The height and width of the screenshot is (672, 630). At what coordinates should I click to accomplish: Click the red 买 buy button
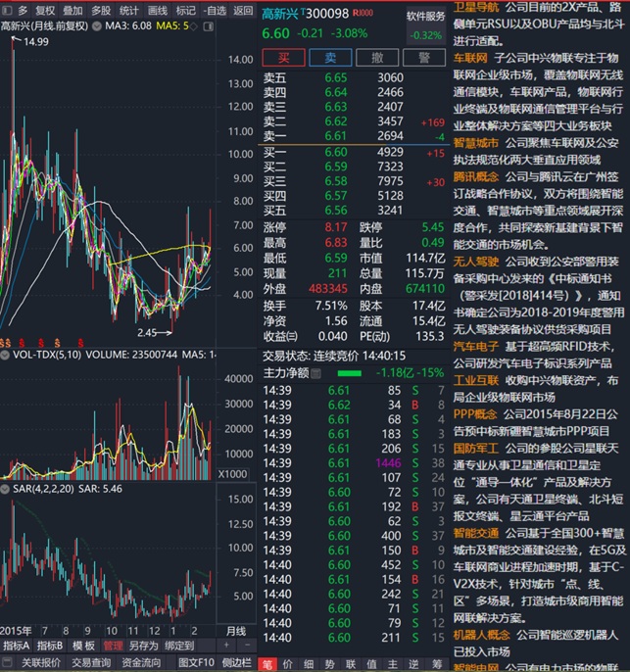pos(283,58)
